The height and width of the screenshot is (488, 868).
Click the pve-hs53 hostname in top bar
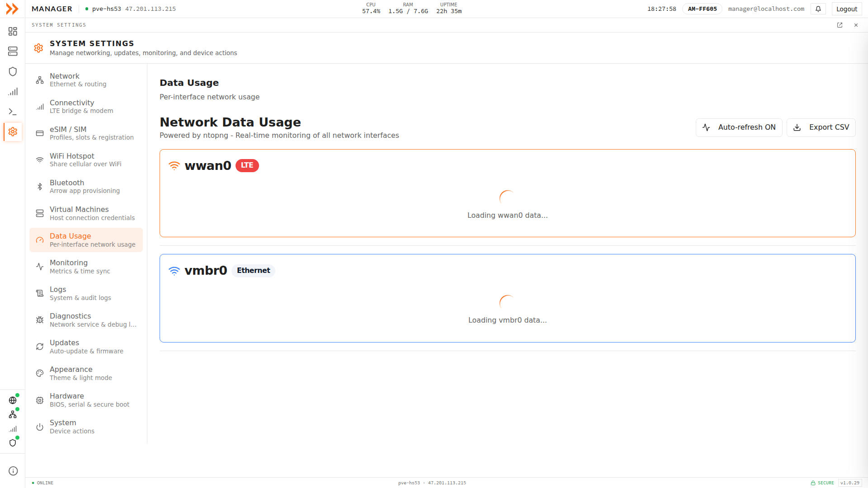pos(106,9)
